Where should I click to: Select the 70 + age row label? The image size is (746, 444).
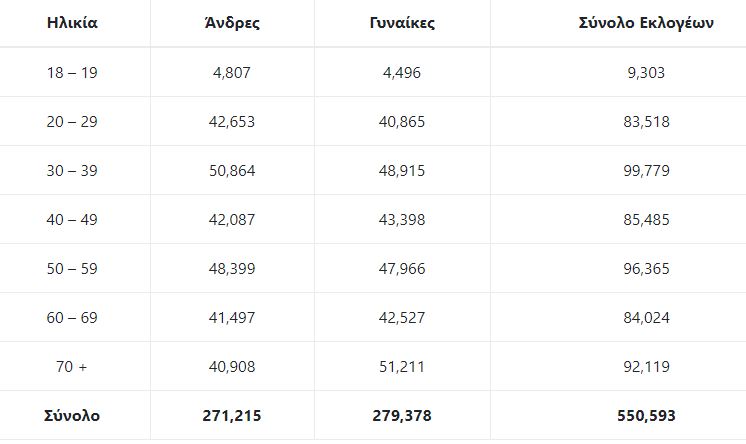72,367
